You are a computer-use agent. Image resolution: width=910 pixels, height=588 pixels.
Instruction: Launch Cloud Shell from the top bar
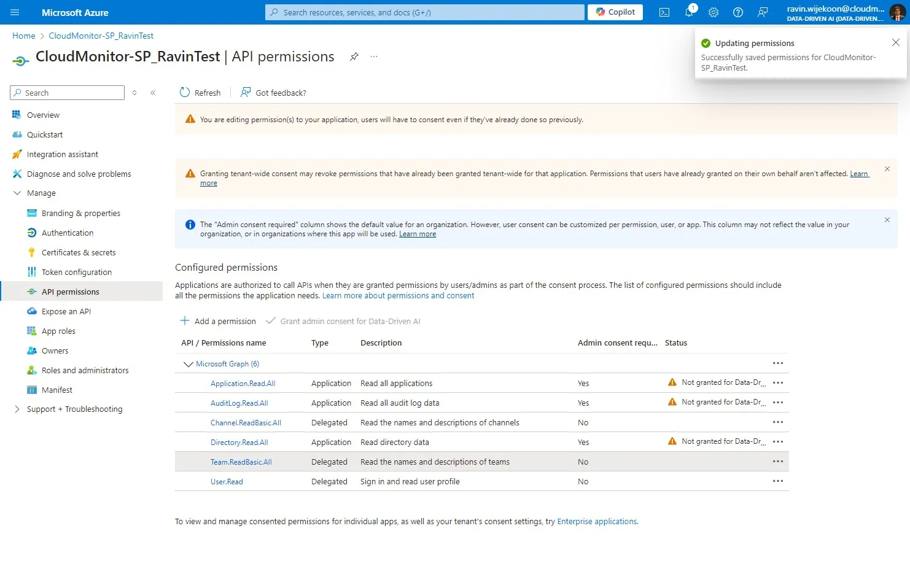coord(664,12)
